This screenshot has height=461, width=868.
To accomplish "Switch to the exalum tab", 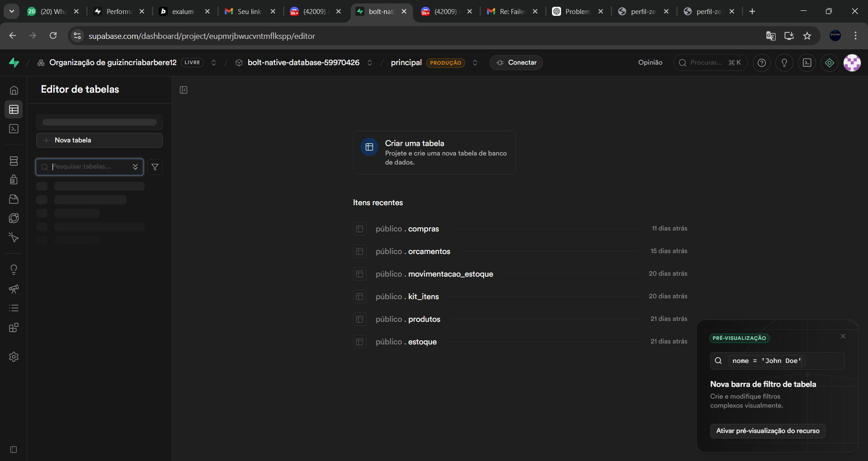I will pyautogui.click(x=184, y=11).
